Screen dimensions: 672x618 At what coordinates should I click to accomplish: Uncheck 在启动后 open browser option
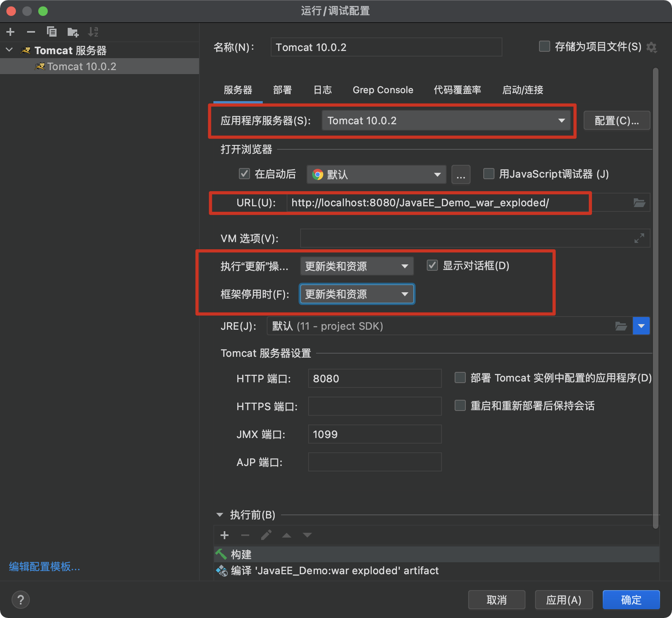click(x=244, y=174)
